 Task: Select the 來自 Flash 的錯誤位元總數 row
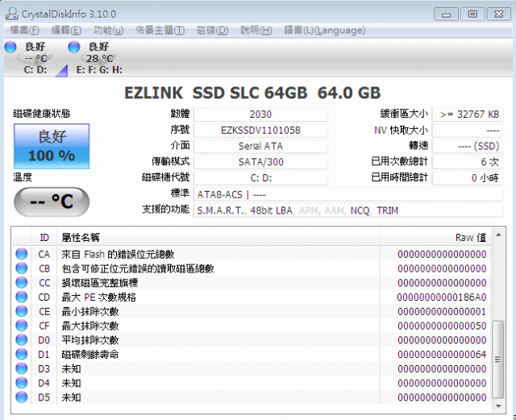point(252,254)
